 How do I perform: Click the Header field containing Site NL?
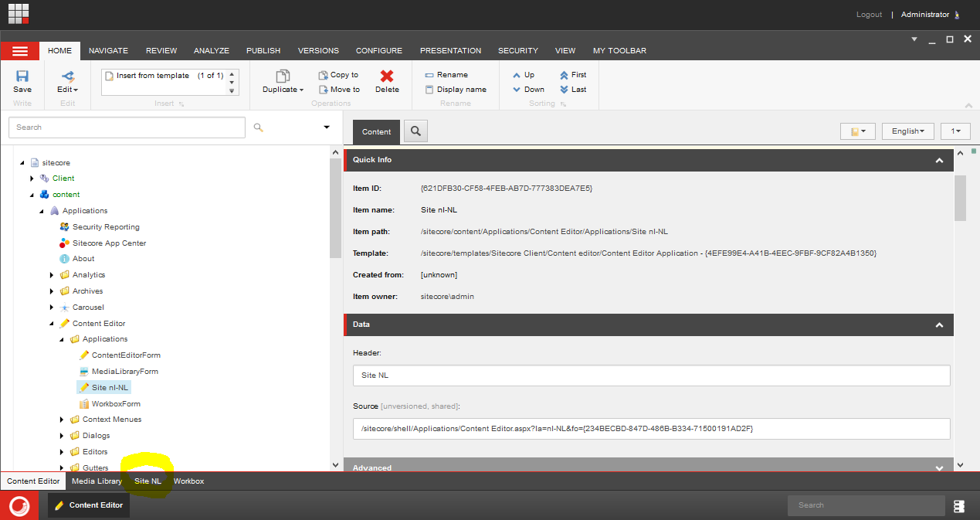click(x=652, y=376)
